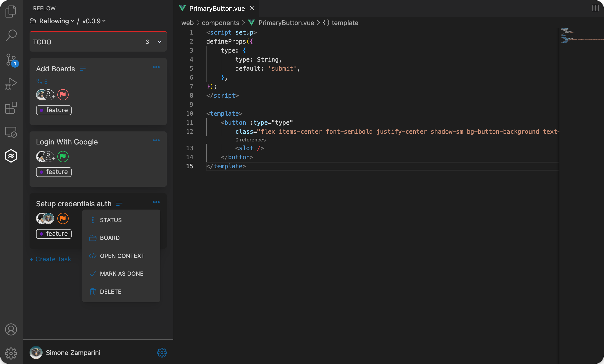
Task: Collapse the TODO column chevron
Action: pyautogui.click(x=160, y=42)
